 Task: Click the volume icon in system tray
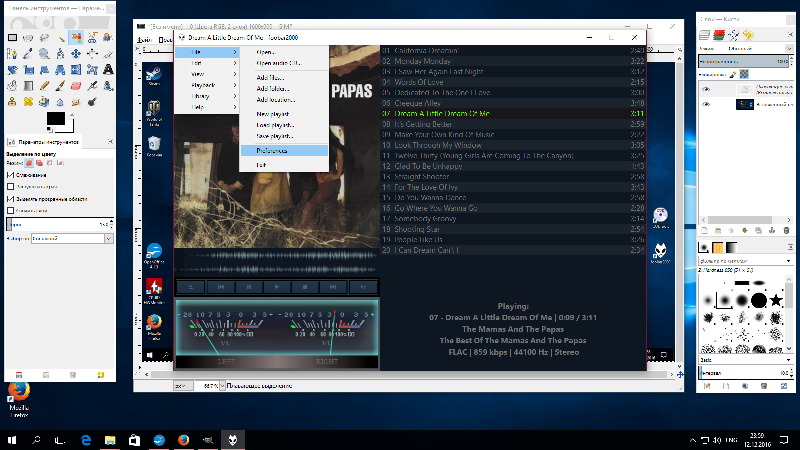click(x=717, y=440)
